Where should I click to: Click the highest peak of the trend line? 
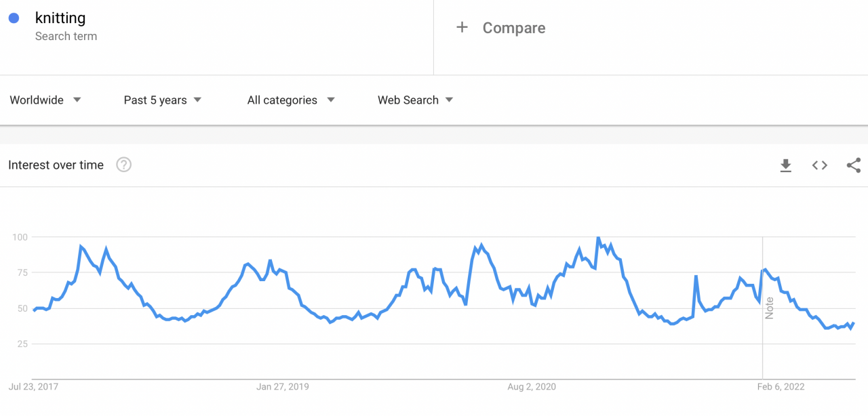[597, 238]
